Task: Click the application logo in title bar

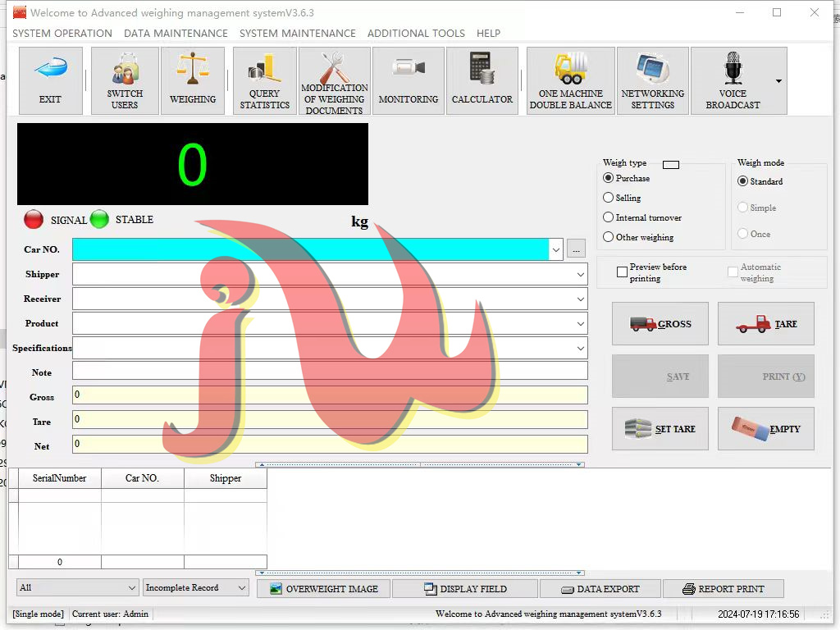Action: (x=20, y=12)
